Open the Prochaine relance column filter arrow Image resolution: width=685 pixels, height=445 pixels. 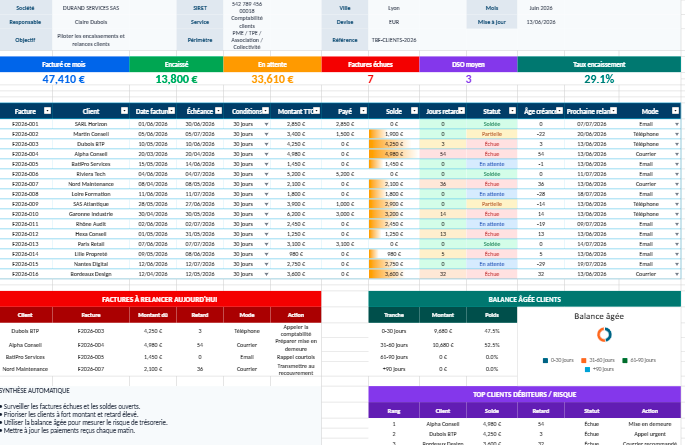[614, 111]
